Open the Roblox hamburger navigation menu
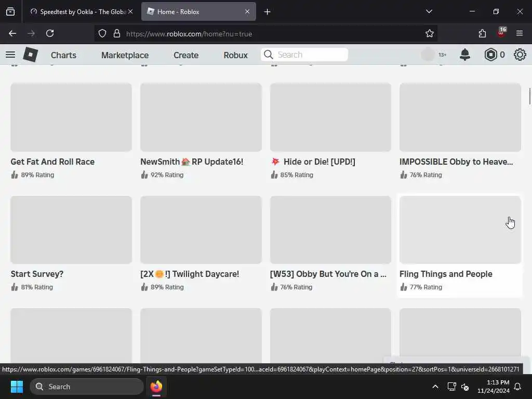This screenshot has width=532, height=399. [x=10, y=55]
